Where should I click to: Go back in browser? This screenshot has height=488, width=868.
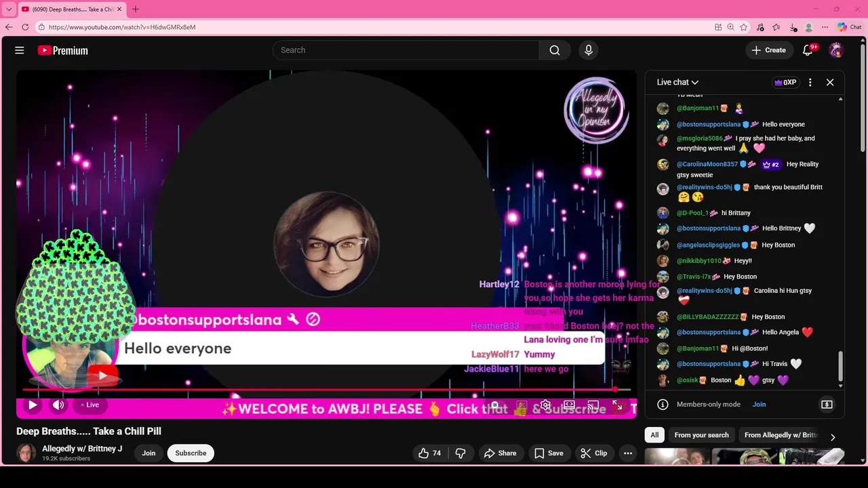click(9, 27)
